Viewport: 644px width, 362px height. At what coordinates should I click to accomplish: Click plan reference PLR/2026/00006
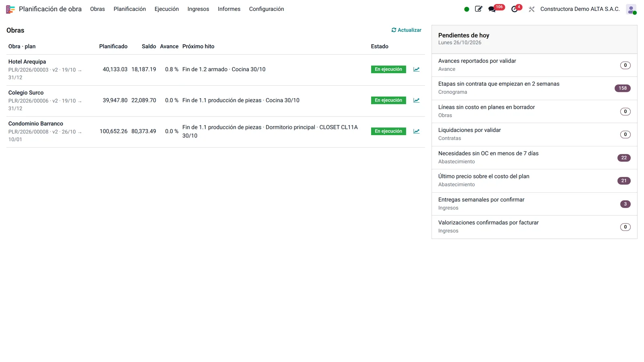click(x=28, y=101)
